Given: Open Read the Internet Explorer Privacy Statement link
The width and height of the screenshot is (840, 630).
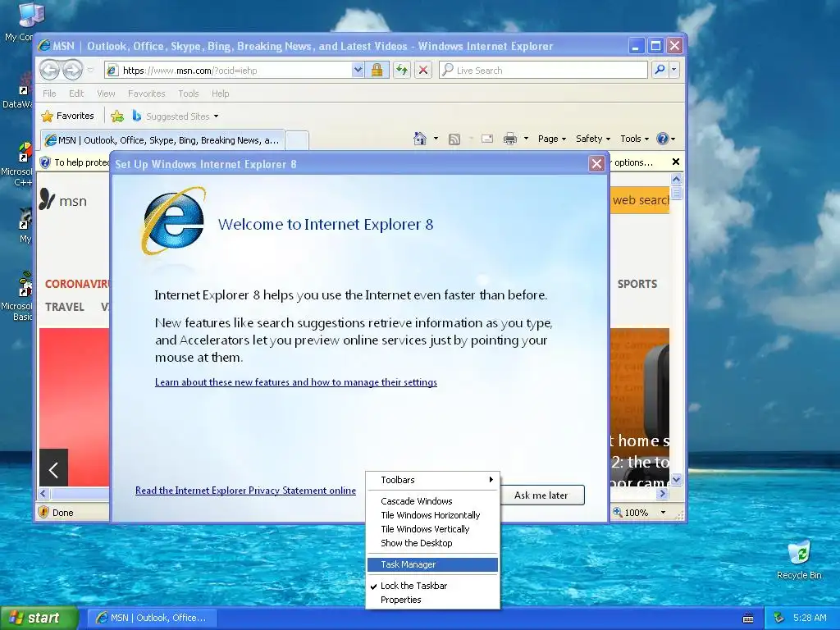Looking at the screenshot, I should (x=245, y=491).
